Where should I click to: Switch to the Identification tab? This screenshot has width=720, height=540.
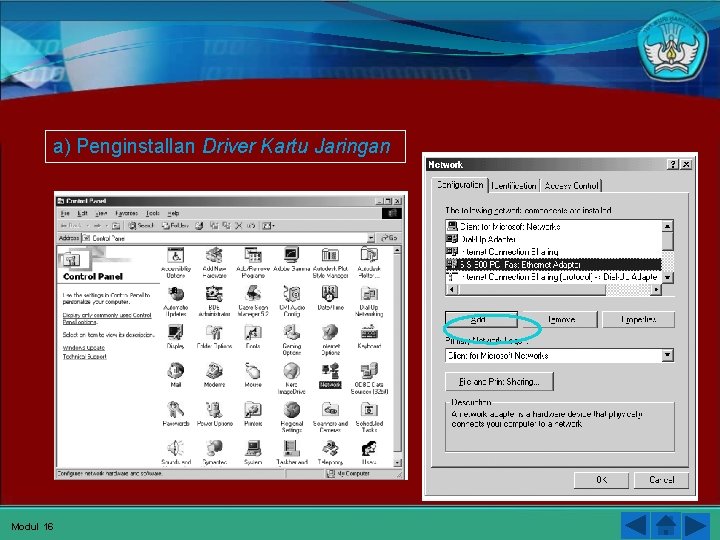point(514,186)
